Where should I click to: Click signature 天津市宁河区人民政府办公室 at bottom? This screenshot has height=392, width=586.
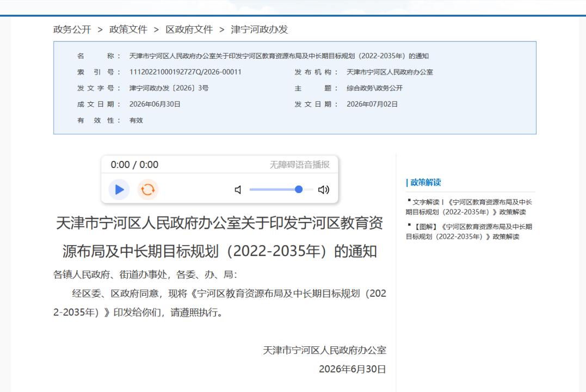pos(324,350)
